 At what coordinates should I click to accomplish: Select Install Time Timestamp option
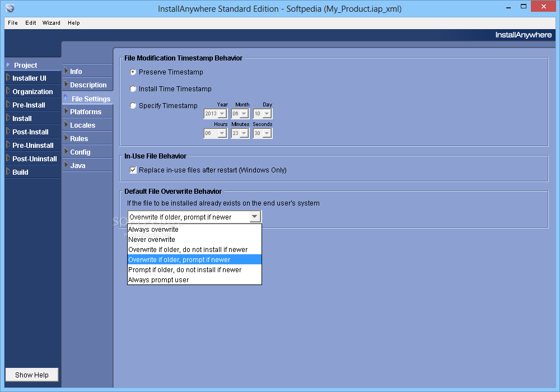point(133,89)
